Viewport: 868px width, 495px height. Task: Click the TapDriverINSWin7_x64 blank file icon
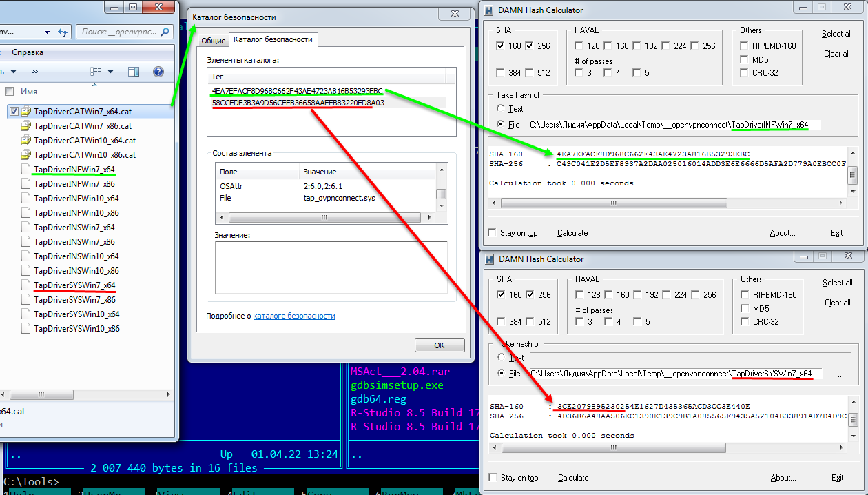click(x=26, y=228)
